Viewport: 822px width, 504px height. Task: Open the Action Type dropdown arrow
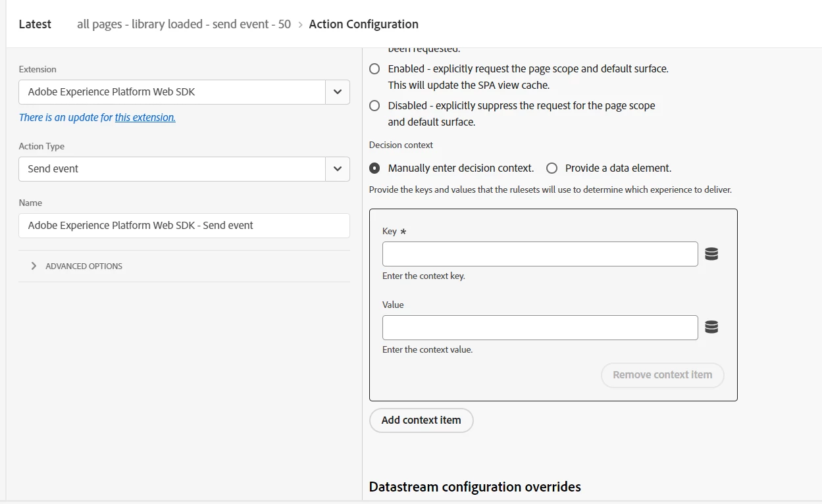pos(337,169)
